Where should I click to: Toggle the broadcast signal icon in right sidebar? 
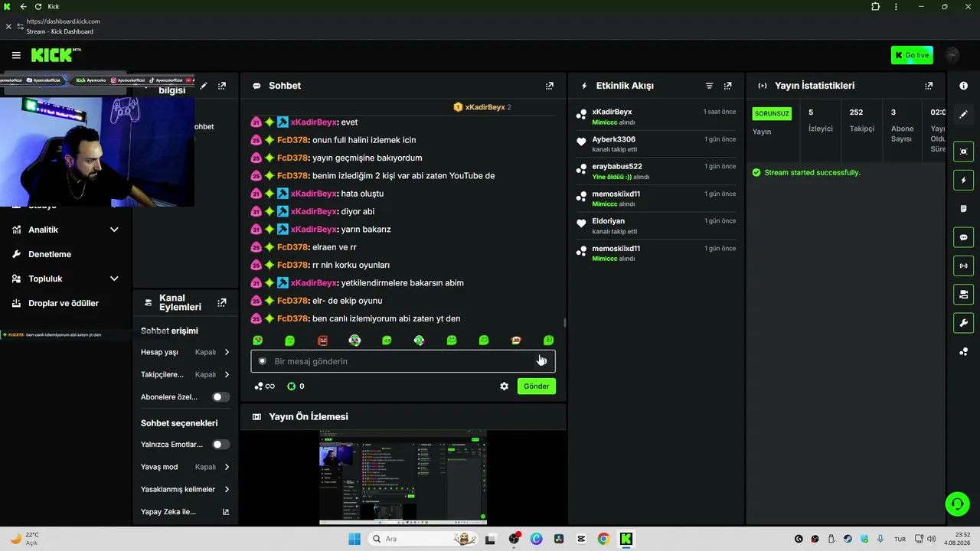point(963,266)
